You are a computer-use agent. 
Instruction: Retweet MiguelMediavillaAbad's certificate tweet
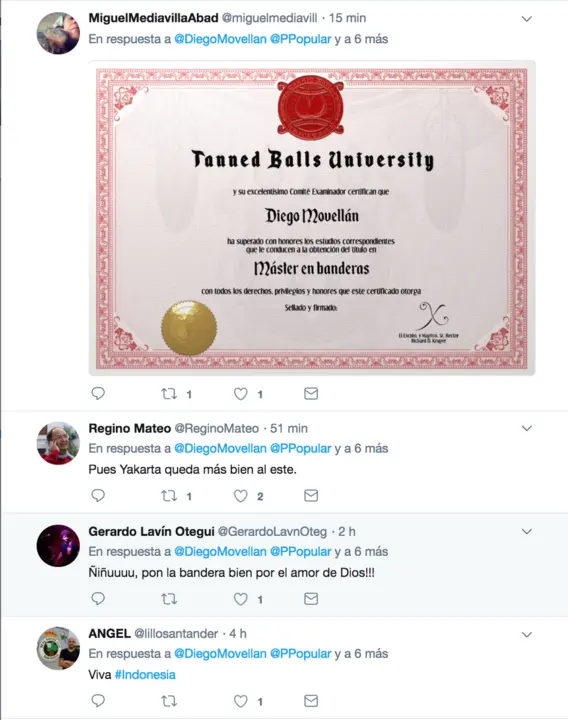coord(169,394)
